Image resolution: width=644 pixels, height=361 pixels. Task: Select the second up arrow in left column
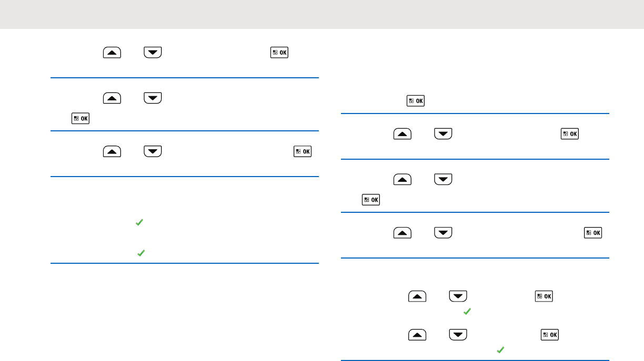(112, 98)
